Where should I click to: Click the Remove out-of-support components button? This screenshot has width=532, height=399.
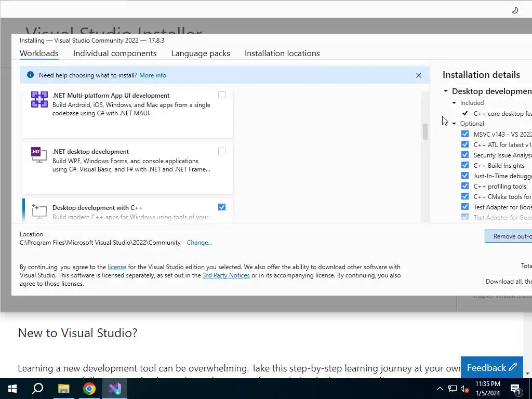508,236
